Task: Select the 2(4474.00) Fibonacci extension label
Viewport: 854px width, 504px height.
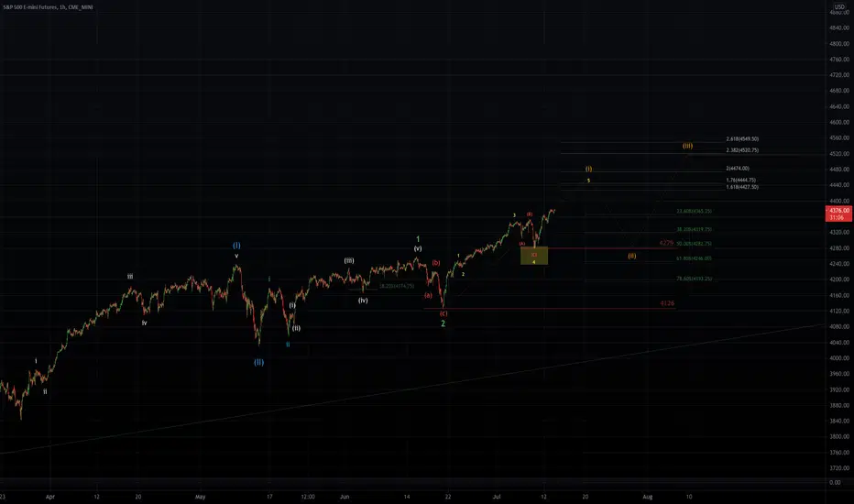Action: click(738, 169)
